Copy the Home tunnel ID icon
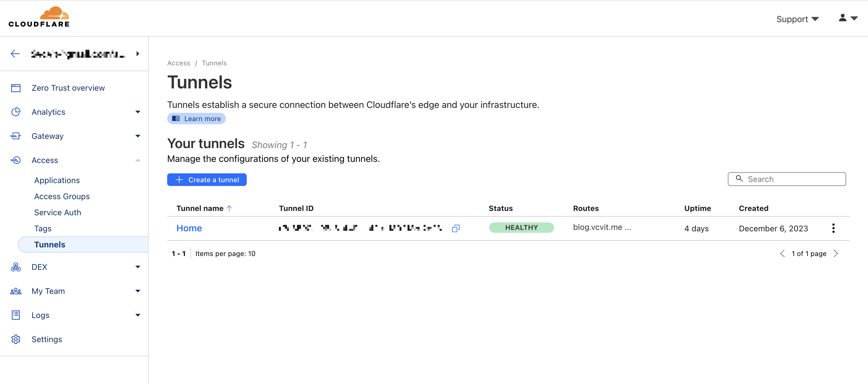 (x=456, y=228)
